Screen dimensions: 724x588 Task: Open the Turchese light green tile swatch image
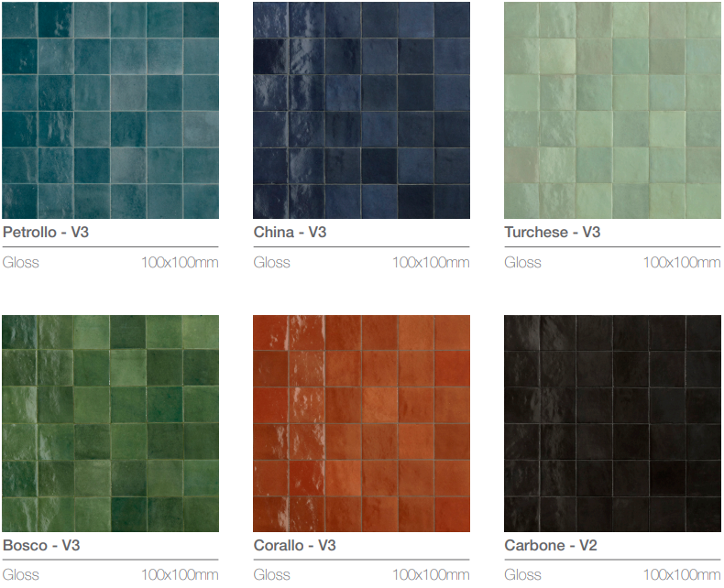[612, 110]
